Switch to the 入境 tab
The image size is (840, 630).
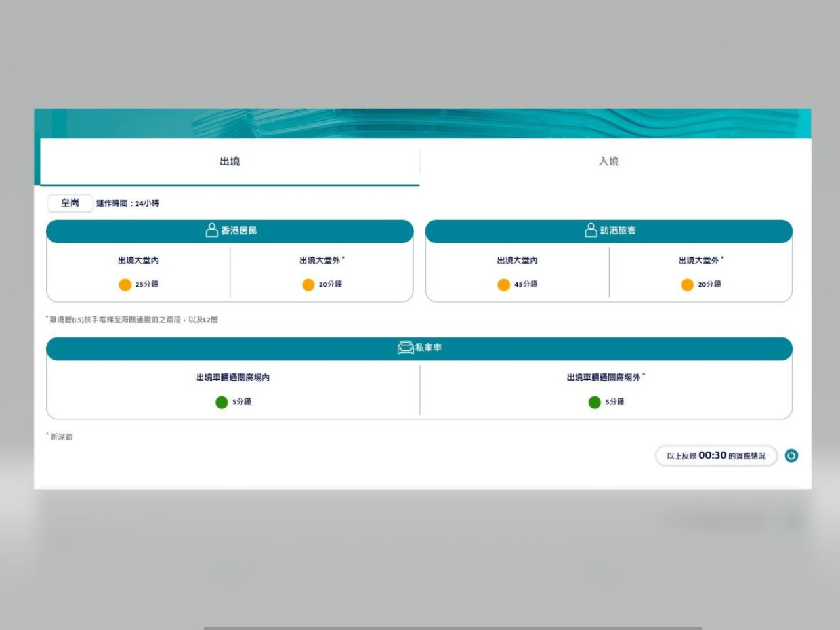coord(609,161)
